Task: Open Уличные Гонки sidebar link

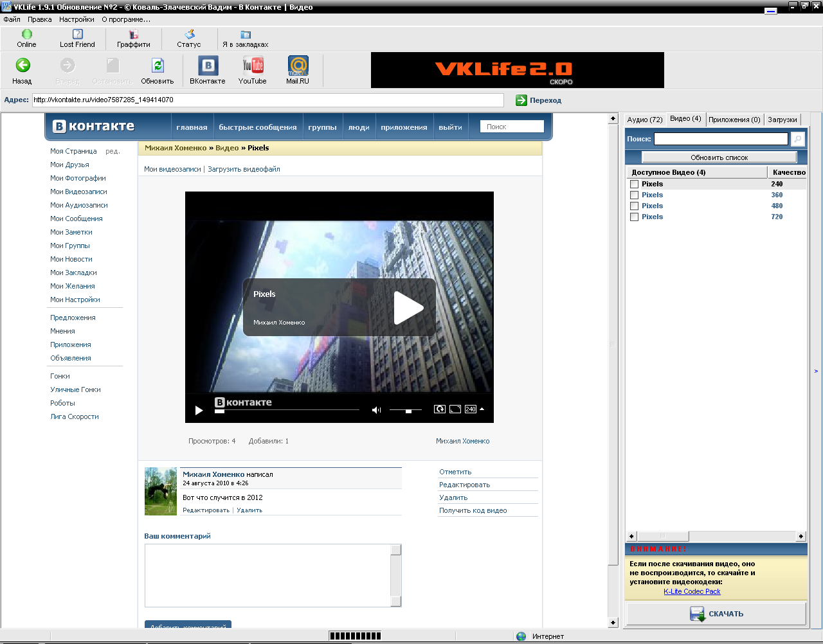Action: point(75,389)
